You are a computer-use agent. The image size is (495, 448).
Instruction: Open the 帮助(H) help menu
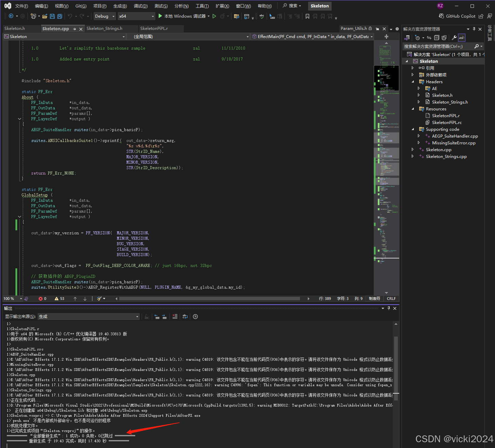[x=265, y=6]
